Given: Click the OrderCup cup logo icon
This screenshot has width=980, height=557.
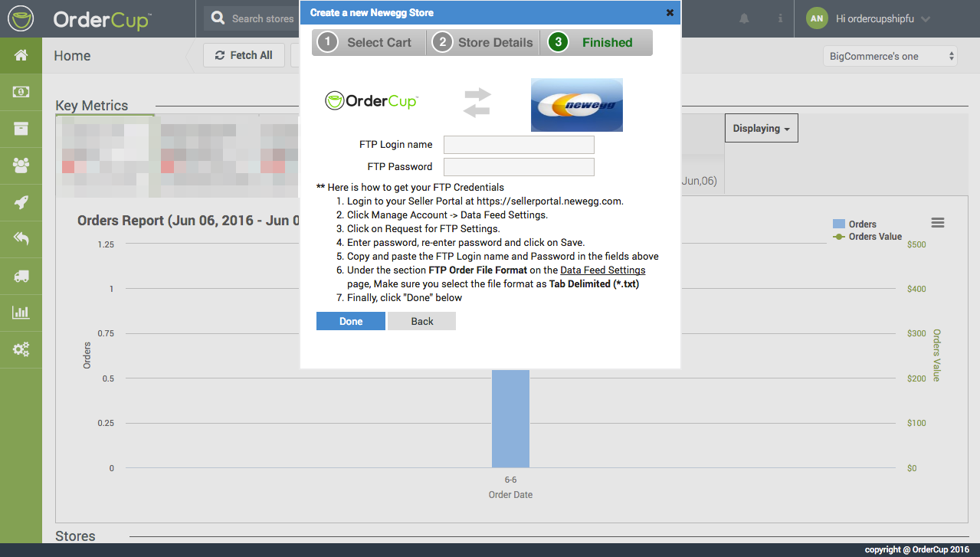Looking at the screenshot, I should 21,18.
